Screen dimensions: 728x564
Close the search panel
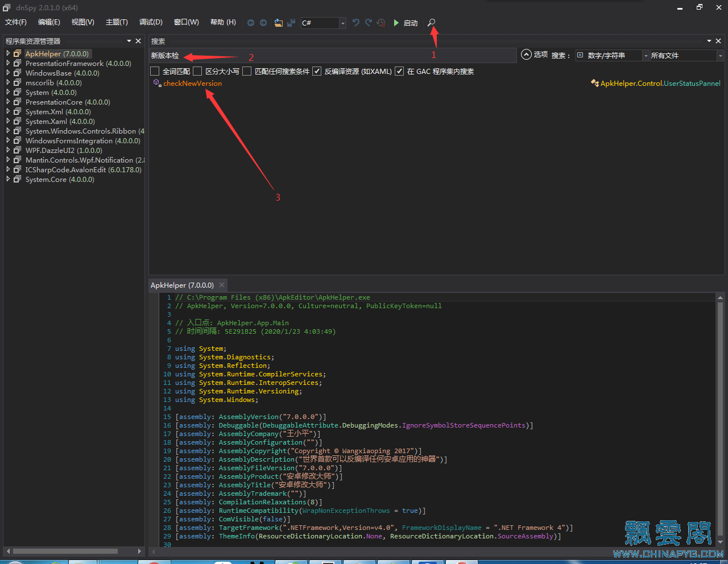coord(718,41)
